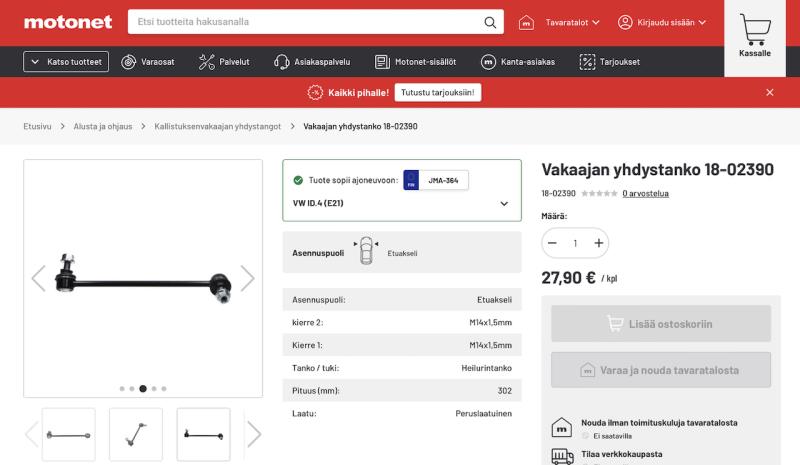
Task: Open the Tavaratalot dropdown
Action: [x=563, y=22]
